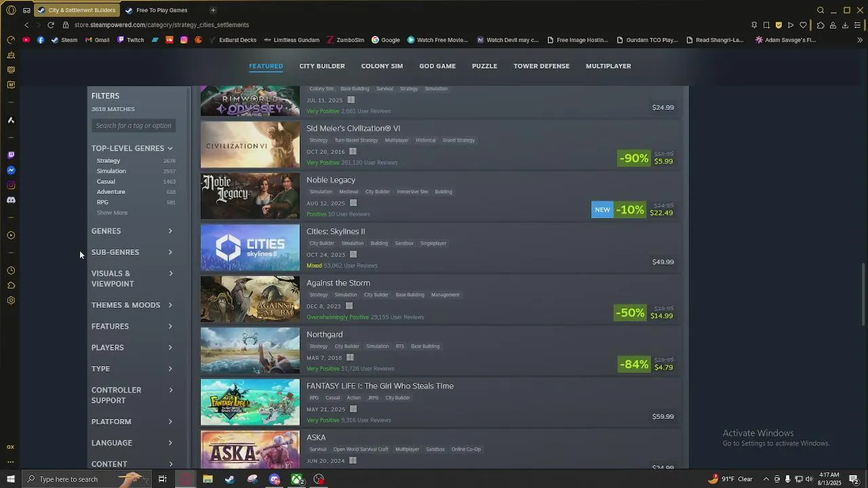Click the browser tab search magnifier icon
868x488 pixels.
click(821, 10)
